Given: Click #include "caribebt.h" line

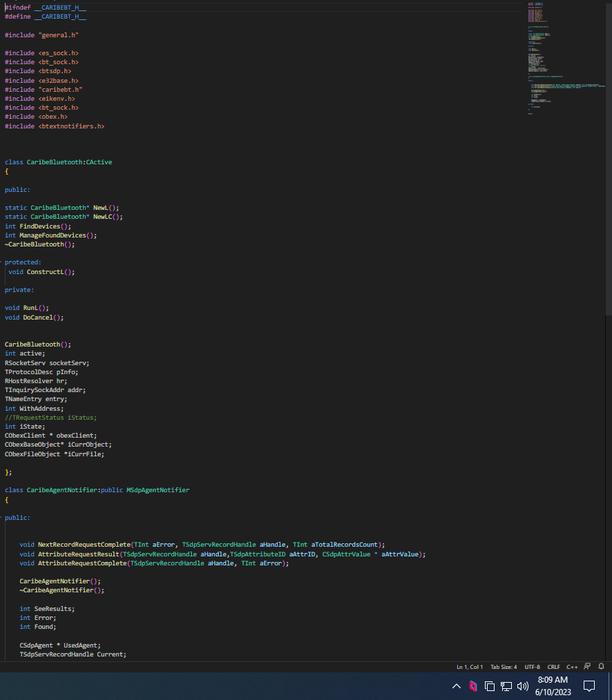Looking at the screenshot, I should (x=44, y=90).
